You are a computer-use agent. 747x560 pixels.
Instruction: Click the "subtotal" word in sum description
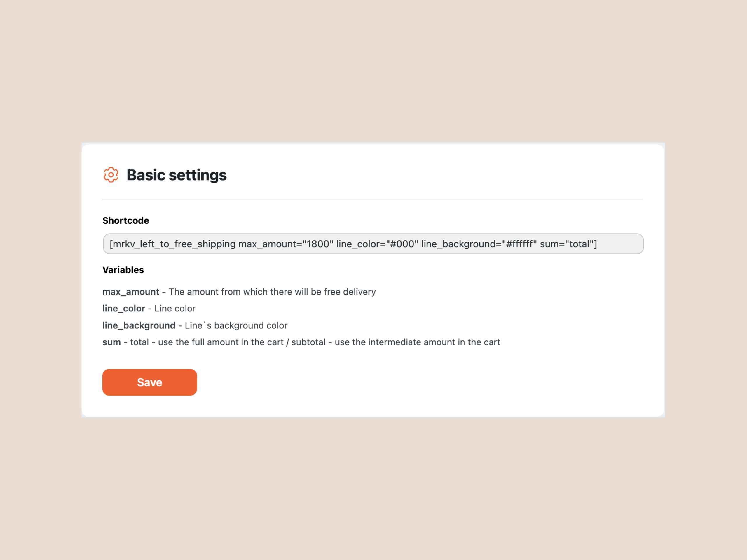(308, 342)
